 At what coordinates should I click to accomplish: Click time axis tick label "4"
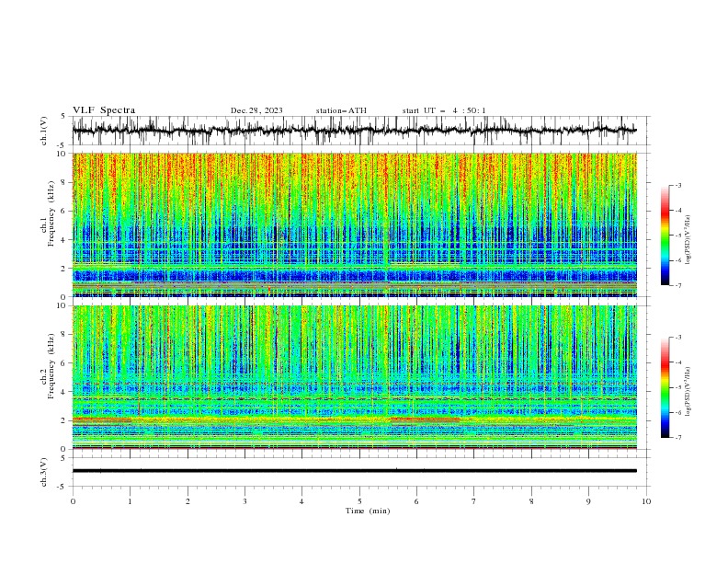point(301,501)
